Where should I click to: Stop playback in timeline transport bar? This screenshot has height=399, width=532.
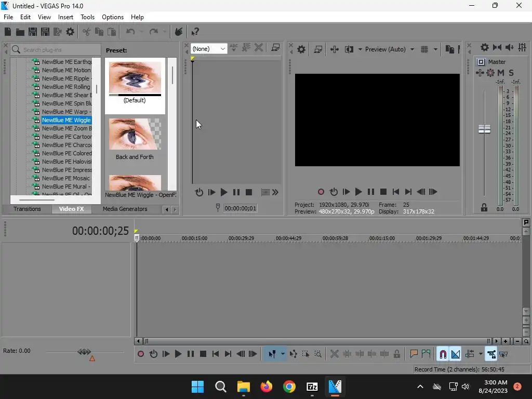tap(203, 354)
